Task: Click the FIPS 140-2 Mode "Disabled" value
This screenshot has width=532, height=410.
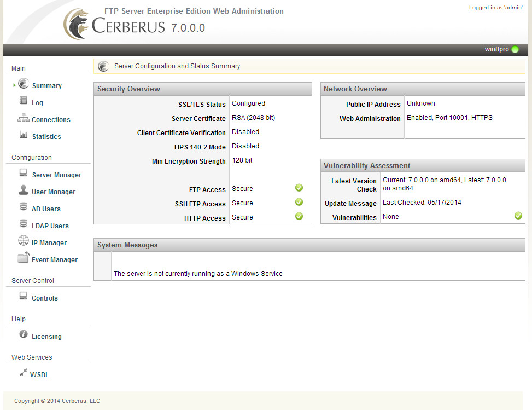Action: click(245, 146)
